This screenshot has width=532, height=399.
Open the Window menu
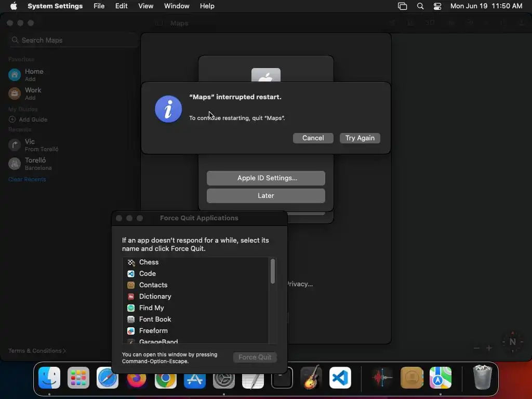pos(177,6)
